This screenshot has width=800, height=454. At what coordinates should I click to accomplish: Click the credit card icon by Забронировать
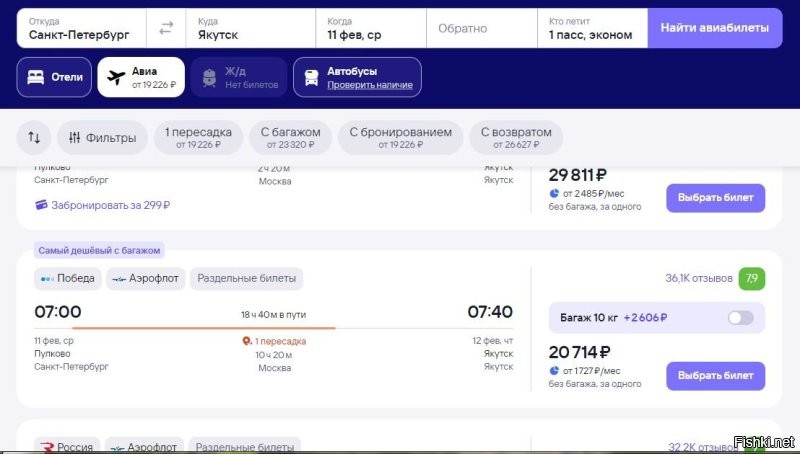[41, 205]
